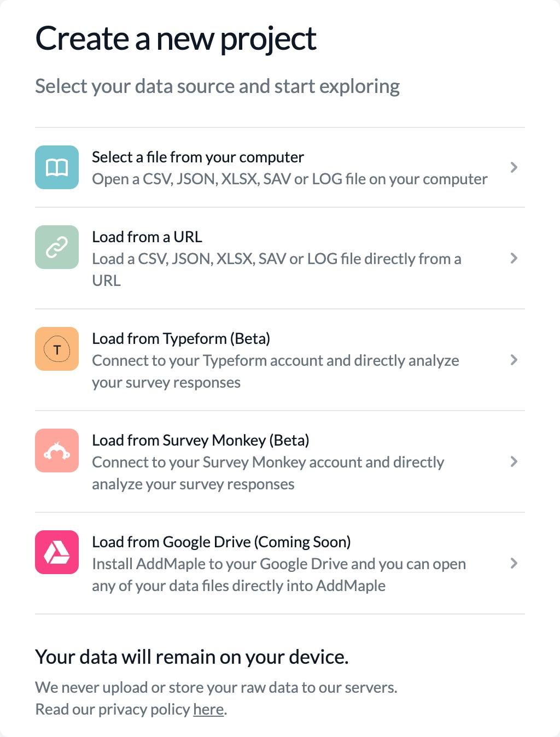Screen dimensions: 560x737
Task: Click the orange Typeform T icon
Action: point(57,349)
